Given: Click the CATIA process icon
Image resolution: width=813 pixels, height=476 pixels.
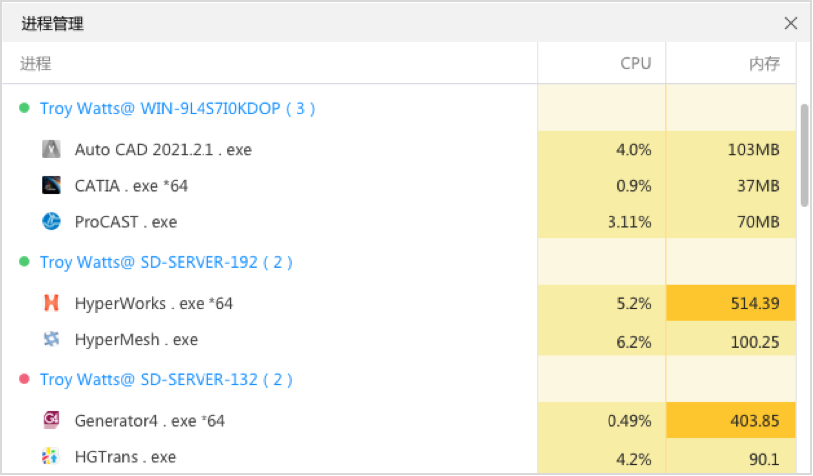Looking at the screenshot, I should (x=52, y=186).
